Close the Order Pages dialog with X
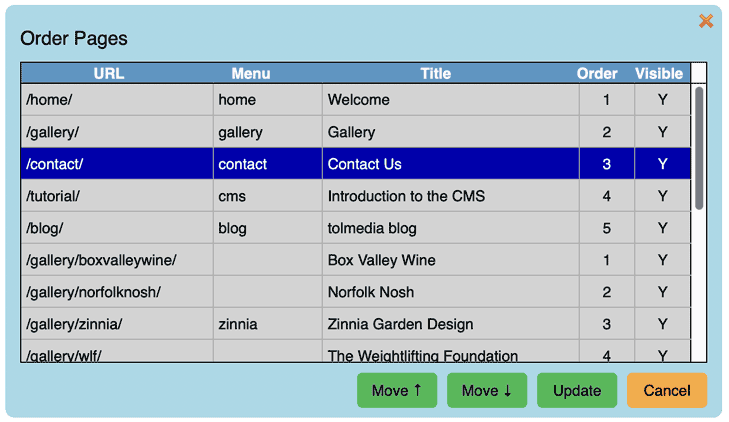This screenshot has height=422, width=729. (706, 21)
